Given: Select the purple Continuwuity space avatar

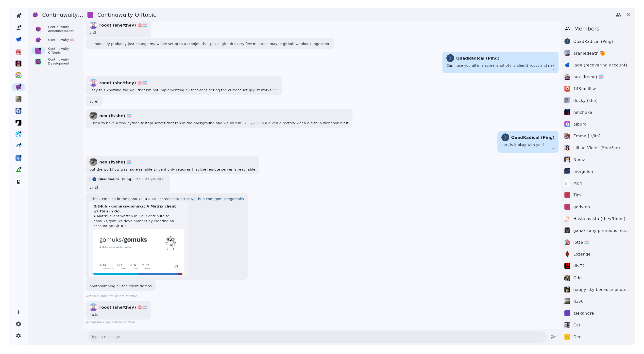Looking at the screenshot, I should coord(18,87).
